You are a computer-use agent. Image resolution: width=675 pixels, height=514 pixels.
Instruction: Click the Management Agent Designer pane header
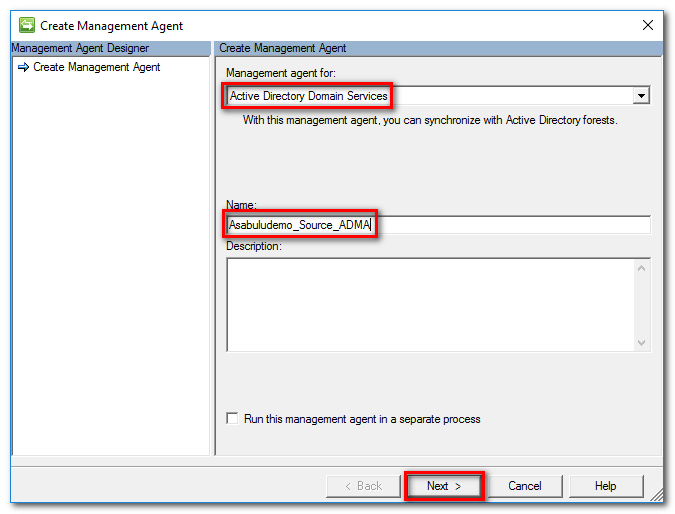[111, 48]
